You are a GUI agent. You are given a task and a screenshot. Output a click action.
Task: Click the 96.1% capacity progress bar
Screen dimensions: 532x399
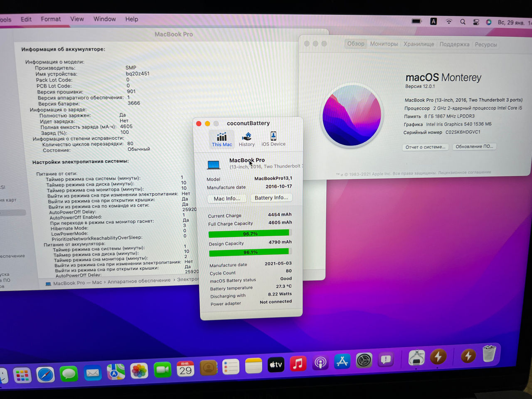pyautogui.click(x=250, y=252)
